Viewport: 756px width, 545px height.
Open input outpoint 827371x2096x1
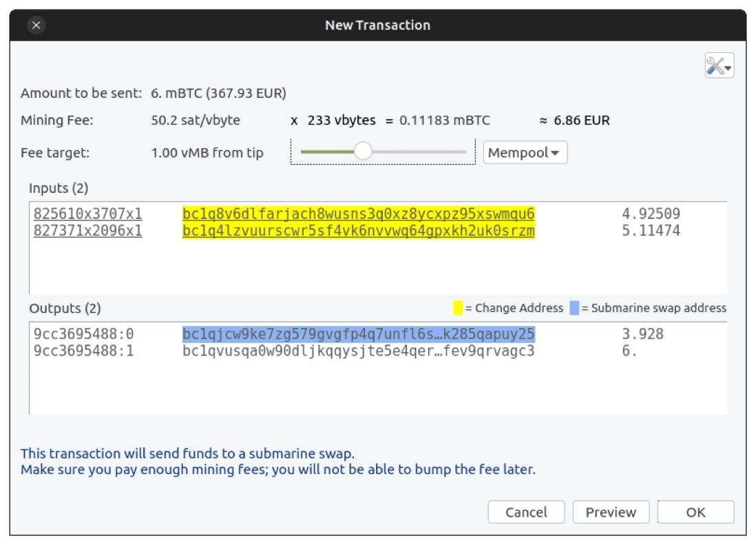[x=87, y=231]
